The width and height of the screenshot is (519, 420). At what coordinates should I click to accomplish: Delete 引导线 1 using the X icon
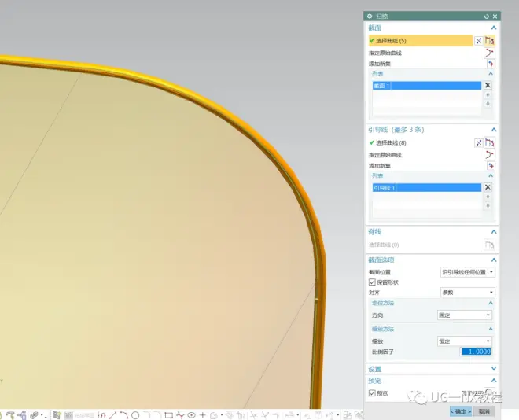click(x=488, y=187)
